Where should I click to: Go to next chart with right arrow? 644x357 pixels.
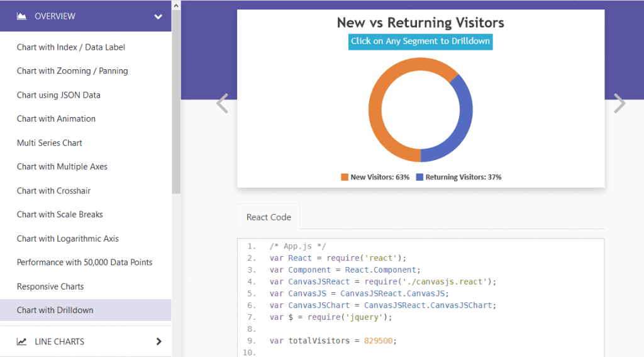(x=619, y=103)
